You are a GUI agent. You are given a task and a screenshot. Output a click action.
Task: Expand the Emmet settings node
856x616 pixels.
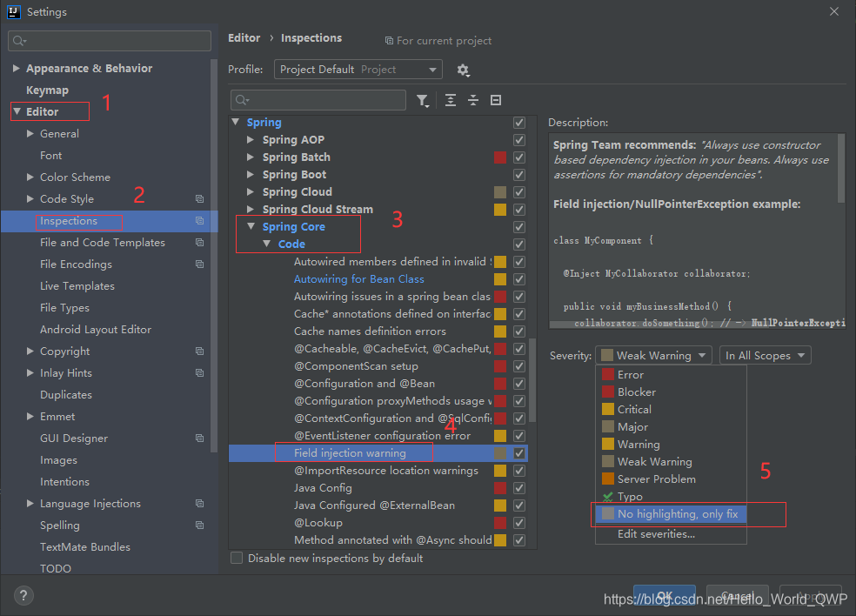30,416
